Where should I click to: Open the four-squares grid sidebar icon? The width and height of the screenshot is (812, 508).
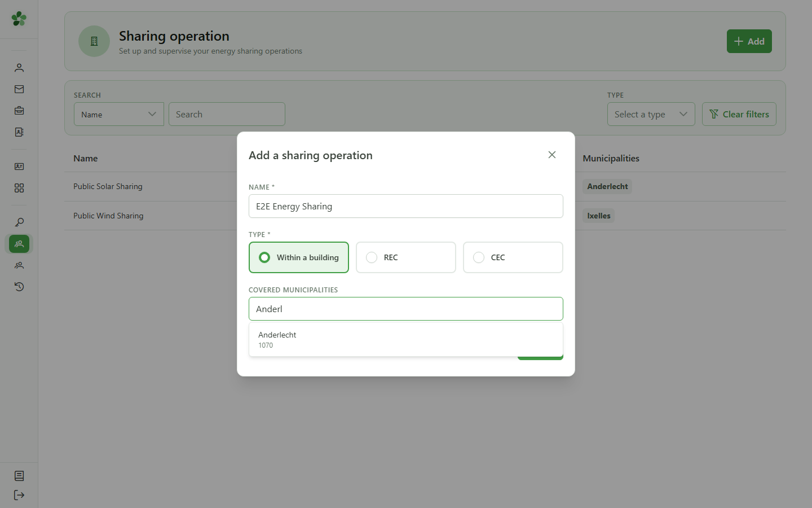19,188
